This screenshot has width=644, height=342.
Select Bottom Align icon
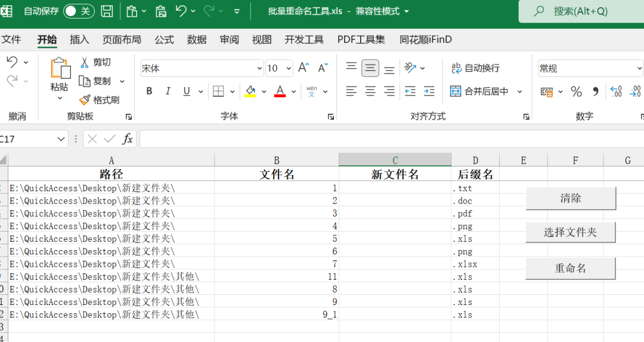[389, 69]
